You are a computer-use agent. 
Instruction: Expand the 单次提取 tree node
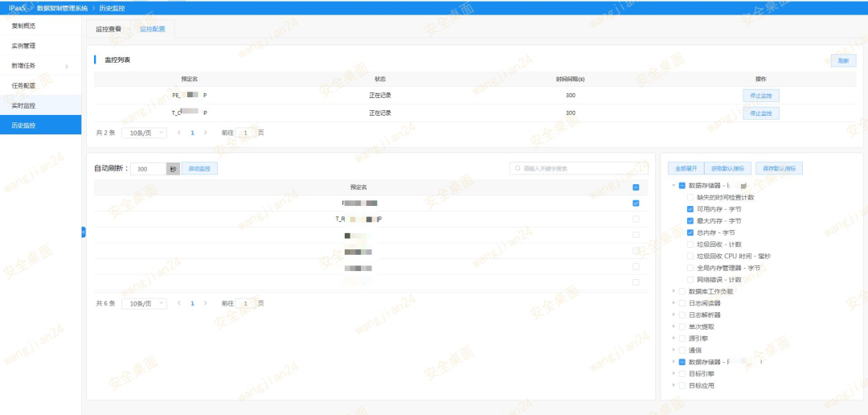674,327
